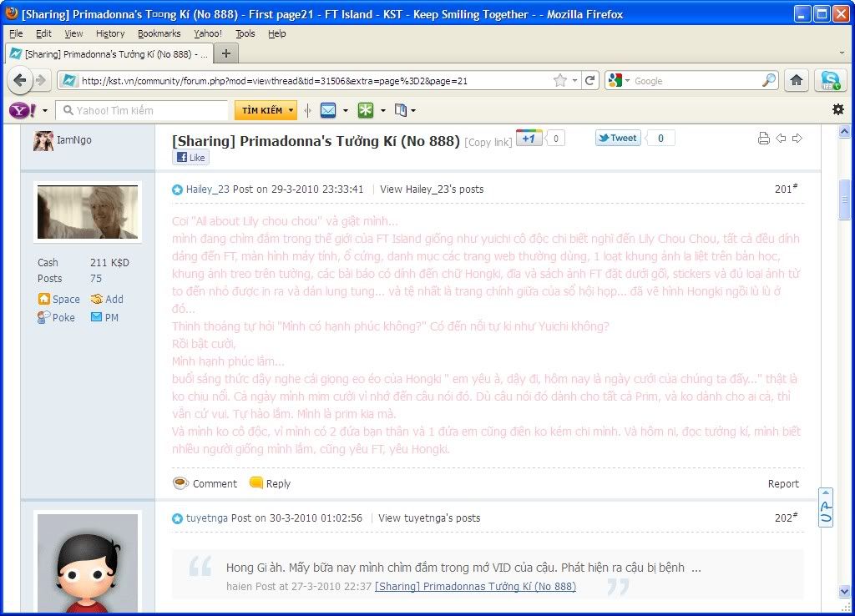855x616 pixels.
Task: Expand the bookmarks page icon dropdown
Action: click(413, 111)
